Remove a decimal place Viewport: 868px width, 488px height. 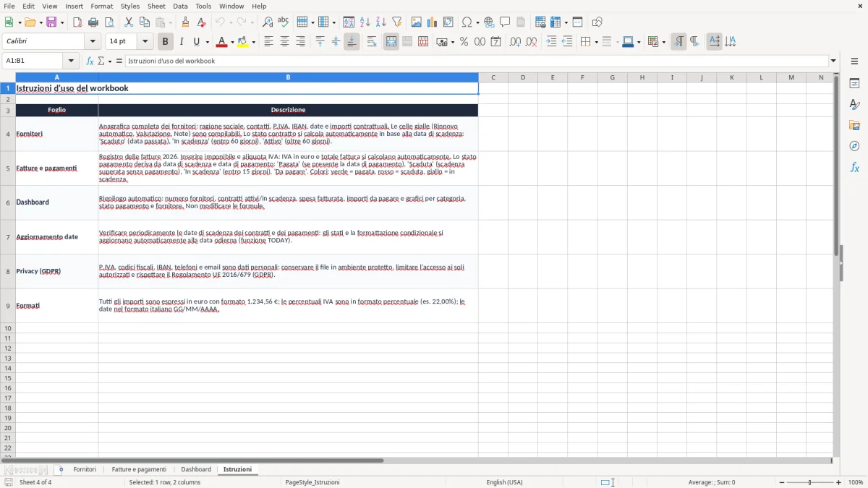pyautogui.click(x=531, y=42)
